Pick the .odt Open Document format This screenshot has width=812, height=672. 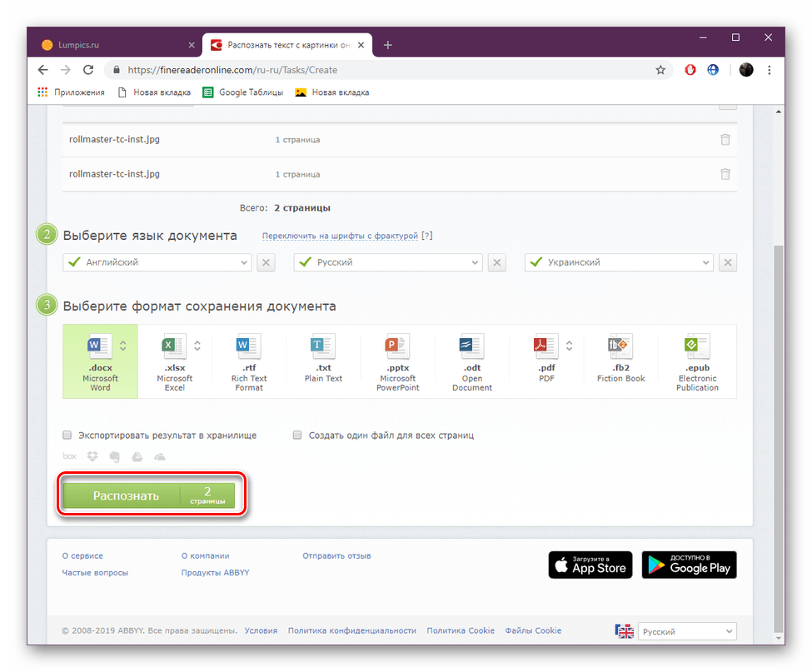coord(471,361)
